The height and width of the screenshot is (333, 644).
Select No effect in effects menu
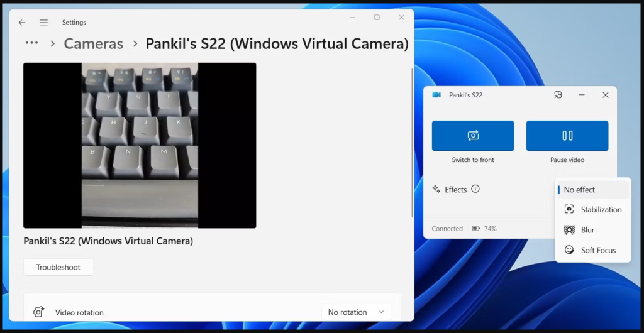(x=593, y=190)
